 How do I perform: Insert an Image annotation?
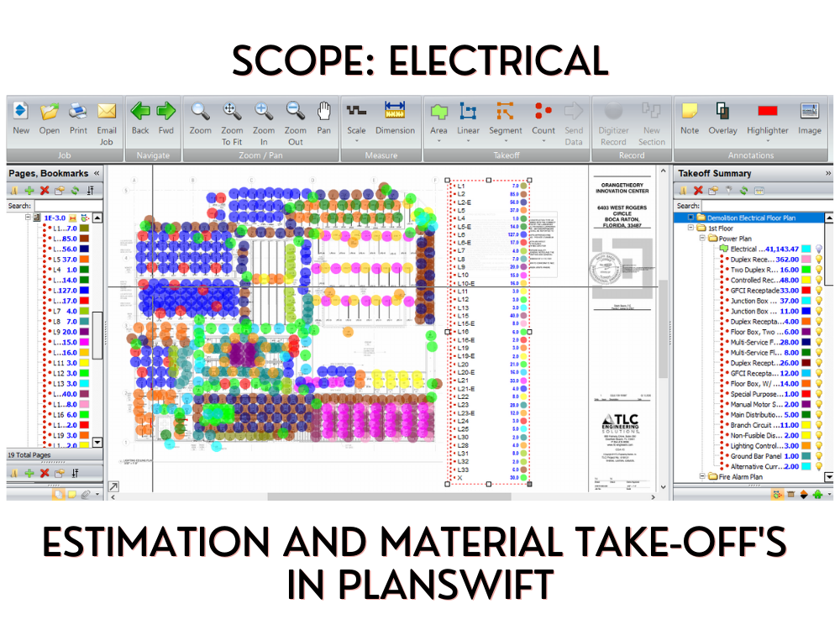[810, 111]
